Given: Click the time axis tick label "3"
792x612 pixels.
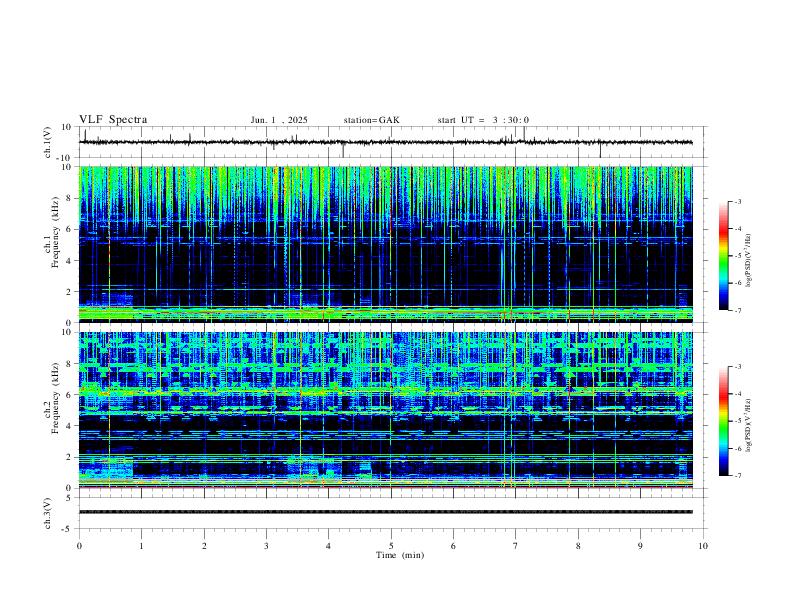Looking at the screenshot, I should coord(266,546).
